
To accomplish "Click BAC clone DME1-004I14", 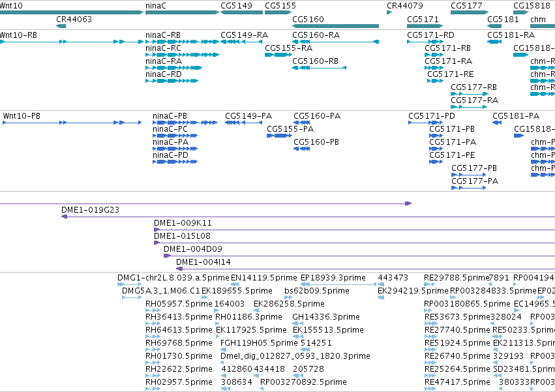I will (203, 262).
